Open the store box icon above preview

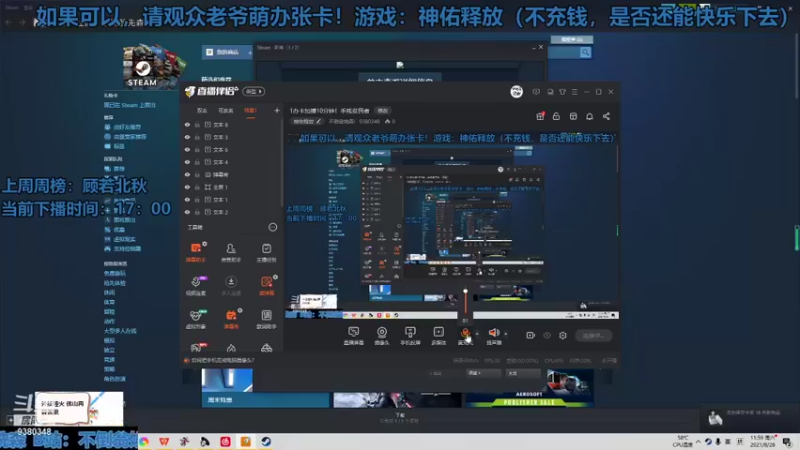[573, 116]
